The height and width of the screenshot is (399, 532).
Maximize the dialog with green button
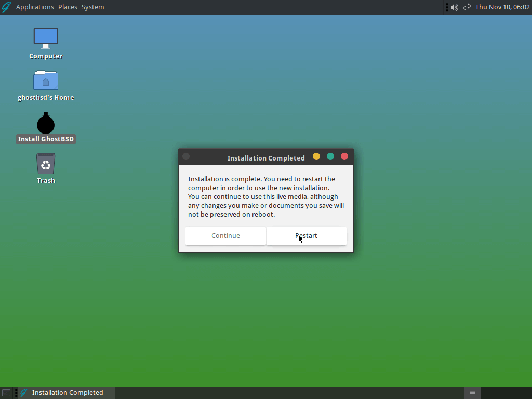330,156
